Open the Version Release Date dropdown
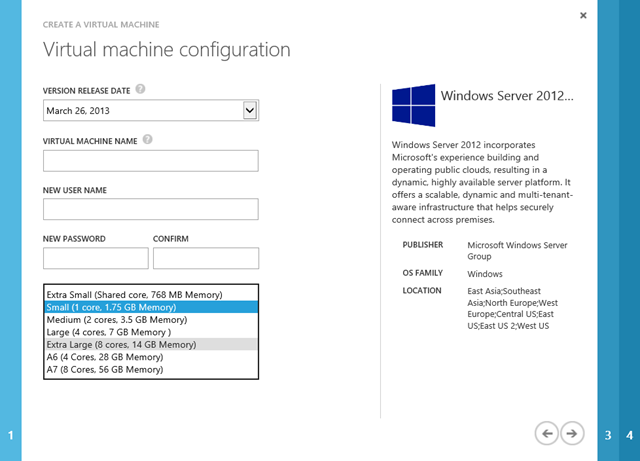 250,110
